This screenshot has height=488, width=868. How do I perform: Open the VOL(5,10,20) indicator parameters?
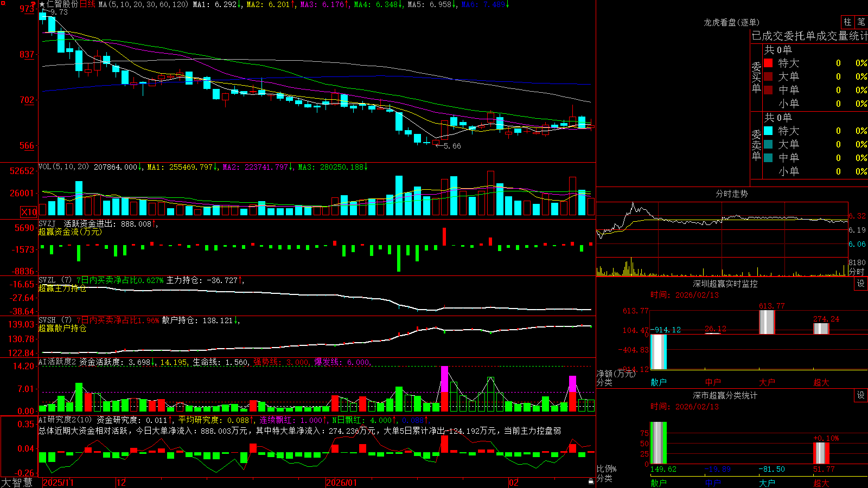click(x=63, y=167)
